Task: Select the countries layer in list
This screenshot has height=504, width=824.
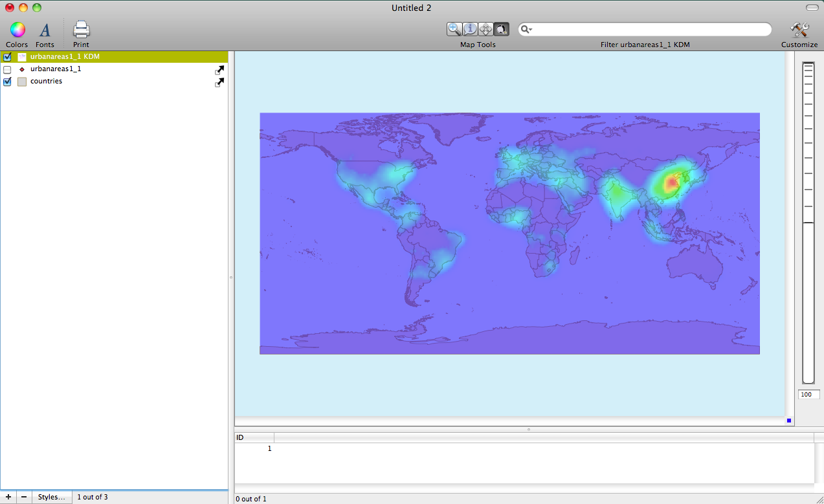Action: (46, 82)
